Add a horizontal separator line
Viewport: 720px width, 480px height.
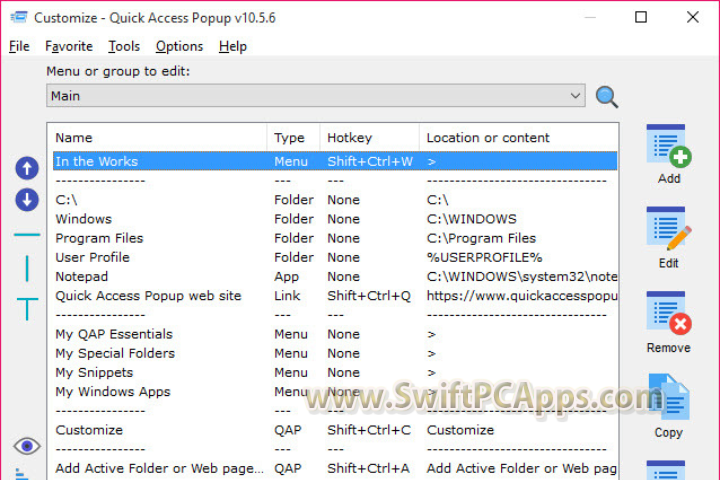(x=27, y=235)
